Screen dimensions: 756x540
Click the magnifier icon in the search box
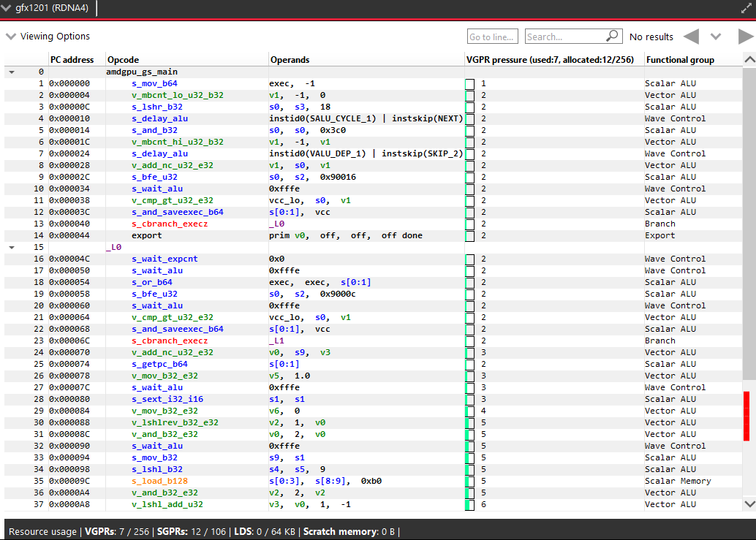pos(612,37)
